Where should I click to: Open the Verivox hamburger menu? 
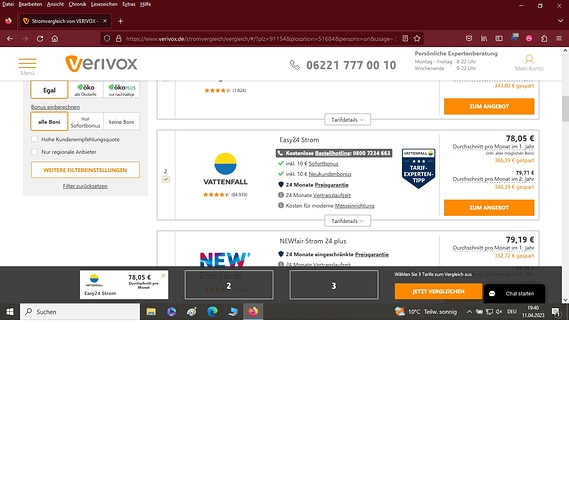pyautogui.click(x=27, y=63)
